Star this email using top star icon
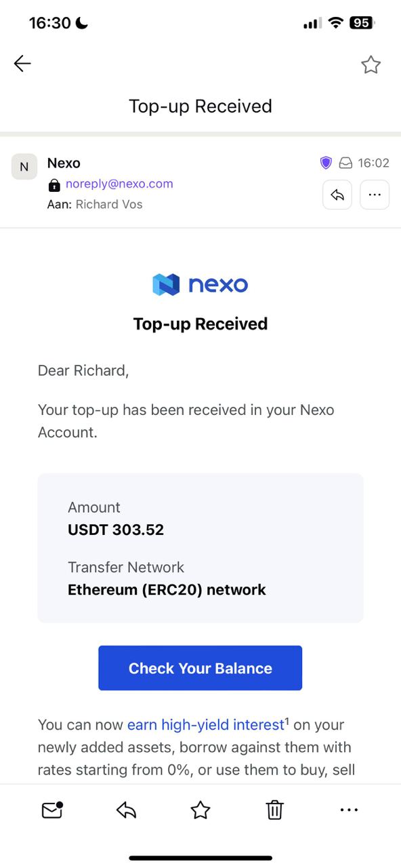Viewport: 401px width, 868px height. [371, 64]
